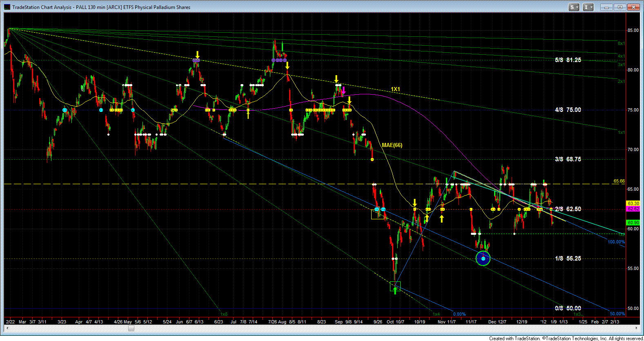Click the Feb label on time axis
The height and width of the screenshot is (341, 644).
pyautogui.click(x=595, y=322)
